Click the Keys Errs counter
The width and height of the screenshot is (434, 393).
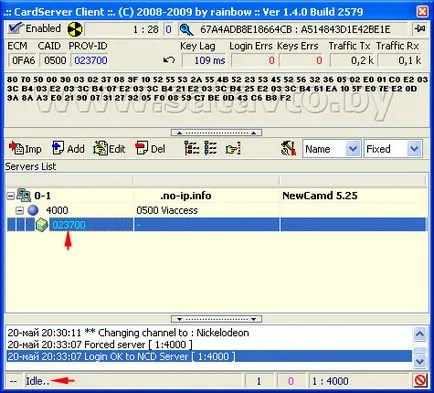(x=302, y=61)
